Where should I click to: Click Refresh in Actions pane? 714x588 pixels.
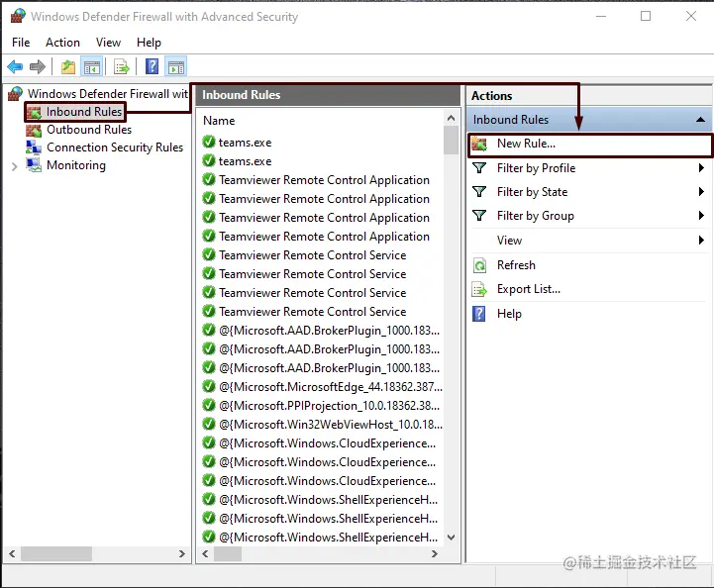pyautogui.click(x=516, y=265)
